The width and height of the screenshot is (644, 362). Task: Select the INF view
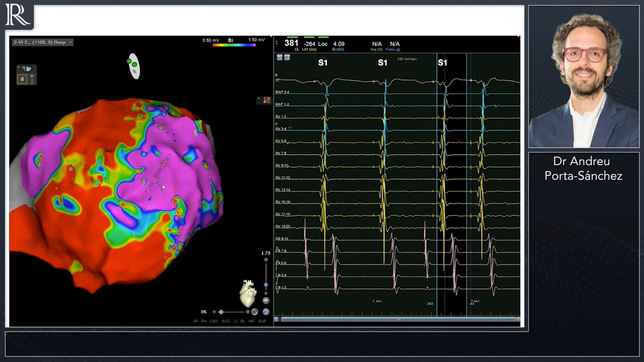[x=251, y=321]
